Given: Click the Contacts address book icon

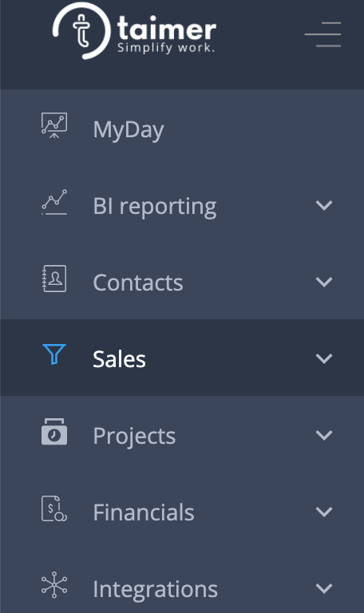Looking at the screenshot, I should (54, 279).
